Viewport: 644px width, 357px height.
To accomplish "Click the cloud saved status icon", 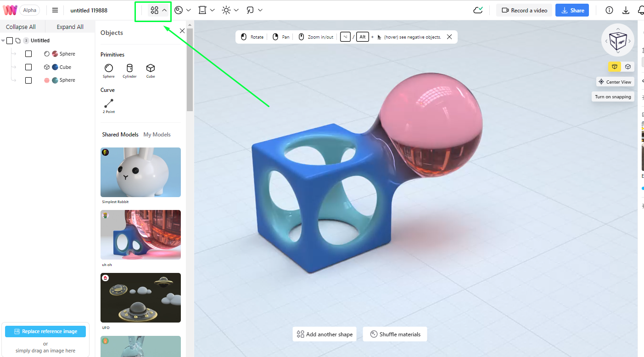I will (x=478, y=10).
